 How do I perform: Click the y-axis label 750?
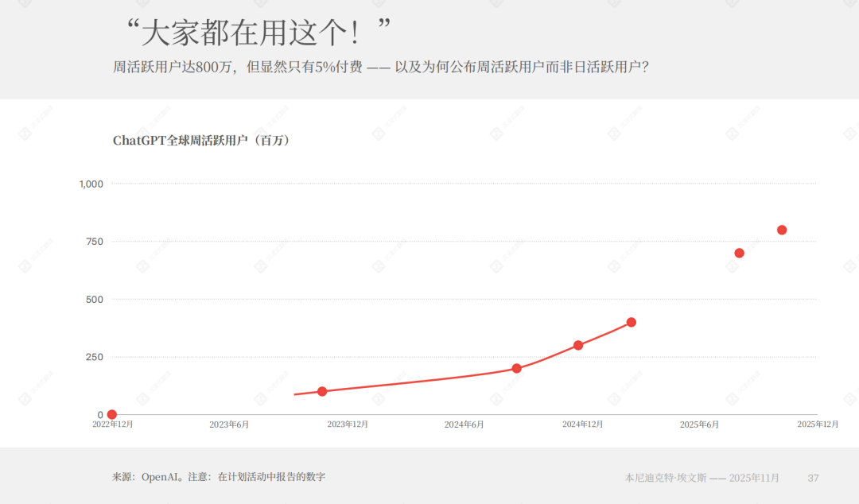point(94,242)
